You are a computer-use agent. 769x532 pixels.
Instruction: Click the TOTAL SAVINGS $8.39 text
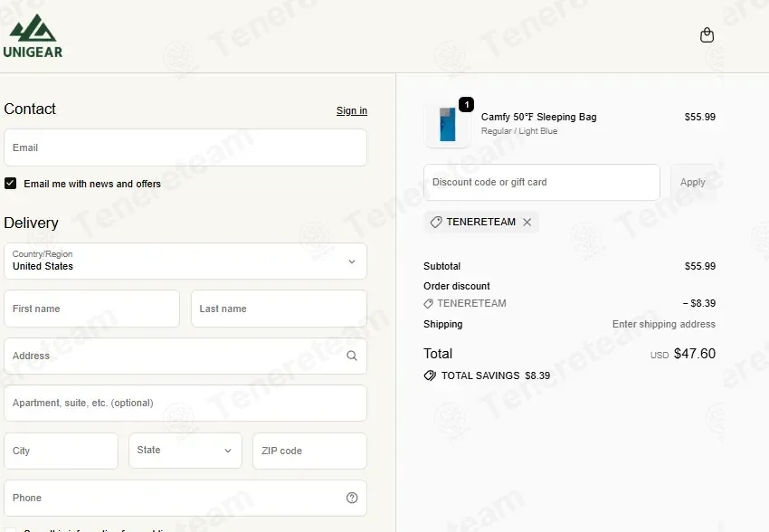(x=496, y=375)
